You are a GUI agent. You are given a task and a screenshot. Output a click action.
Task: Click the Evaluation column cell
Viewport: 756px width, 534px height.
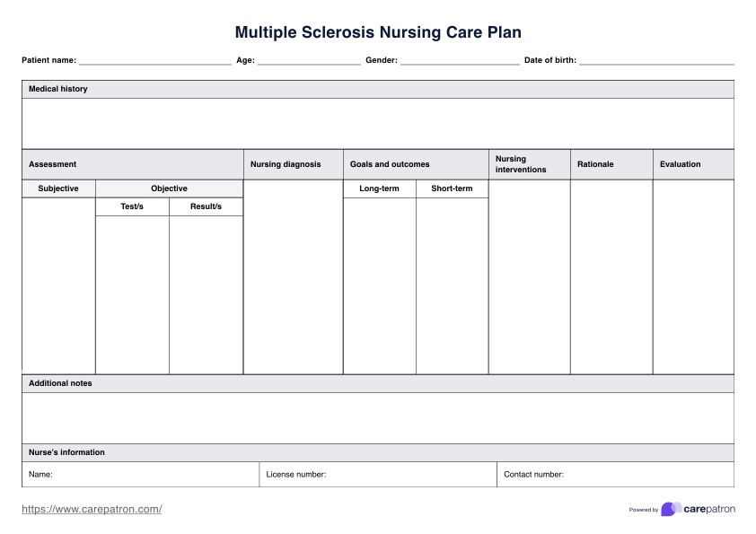[x=692, y=276]
